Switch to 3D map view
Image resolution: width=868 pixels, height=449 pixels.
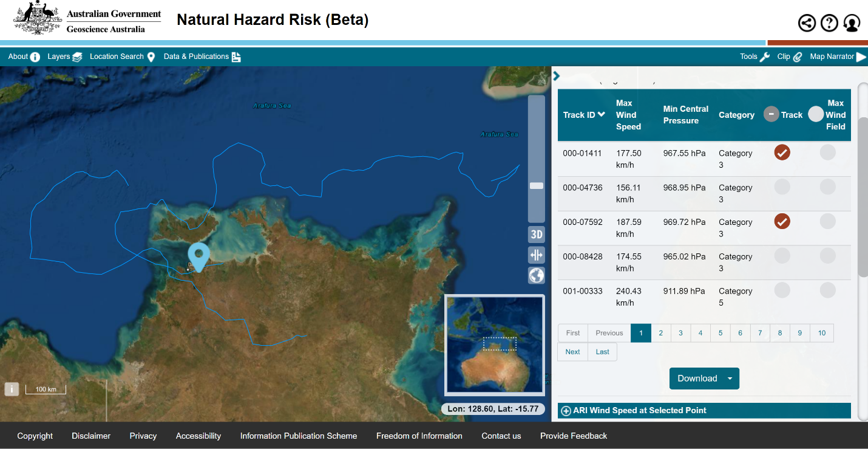(x=536, y=235)
